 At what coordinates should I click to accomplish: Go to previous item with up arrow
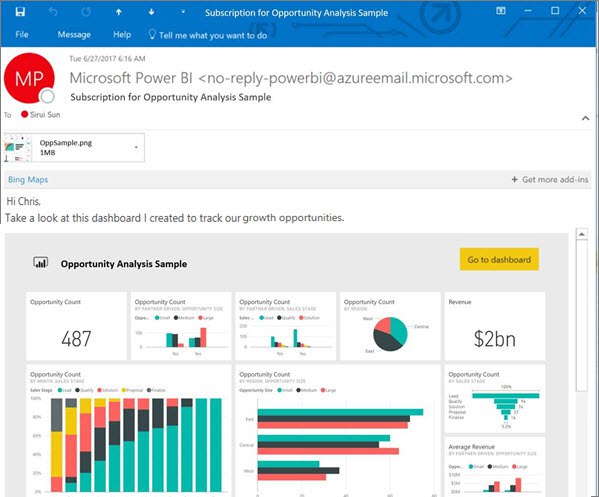click(x=119, y=12)
